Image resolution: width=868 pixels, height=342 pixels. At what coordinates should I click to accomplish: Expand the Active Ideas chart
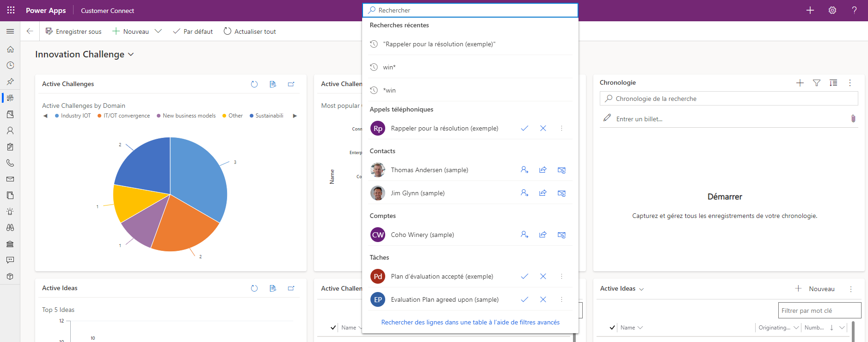291,288
